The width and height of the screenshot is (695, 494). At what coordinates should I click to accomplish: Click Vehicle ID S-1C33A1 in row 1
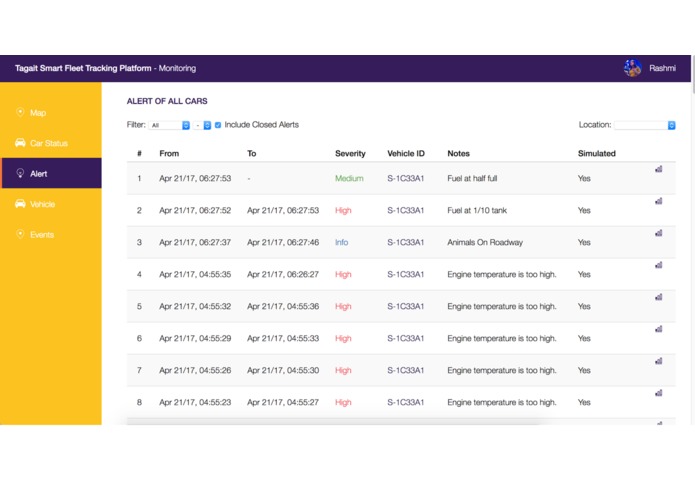click(x=406, y=178)
